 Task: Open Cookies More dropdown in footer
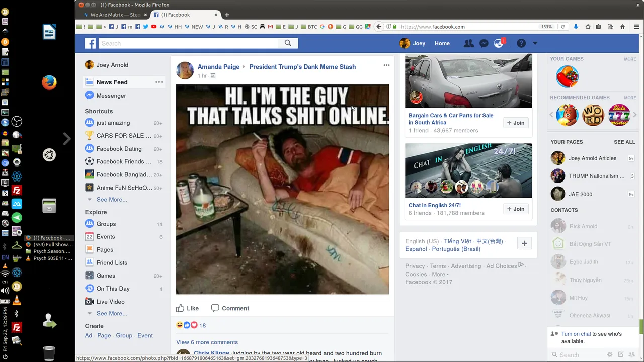[440, 274]
